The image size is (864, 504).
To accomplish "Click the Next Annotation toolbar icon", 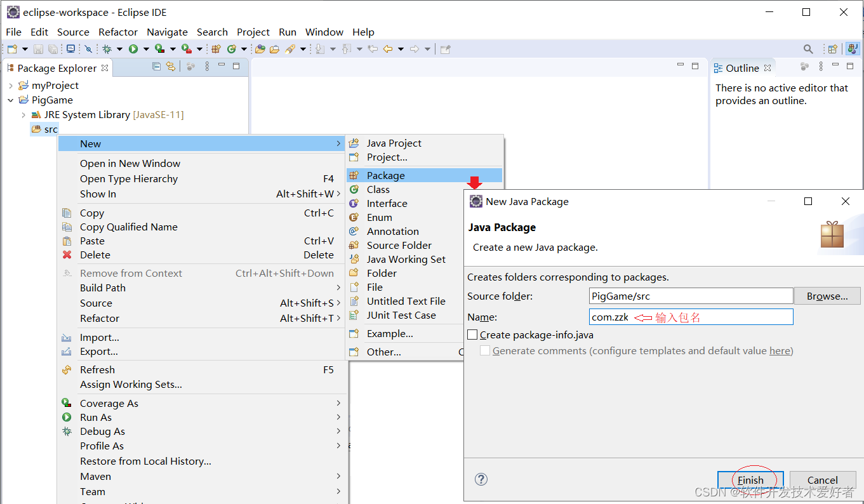I will click(320, 49).
